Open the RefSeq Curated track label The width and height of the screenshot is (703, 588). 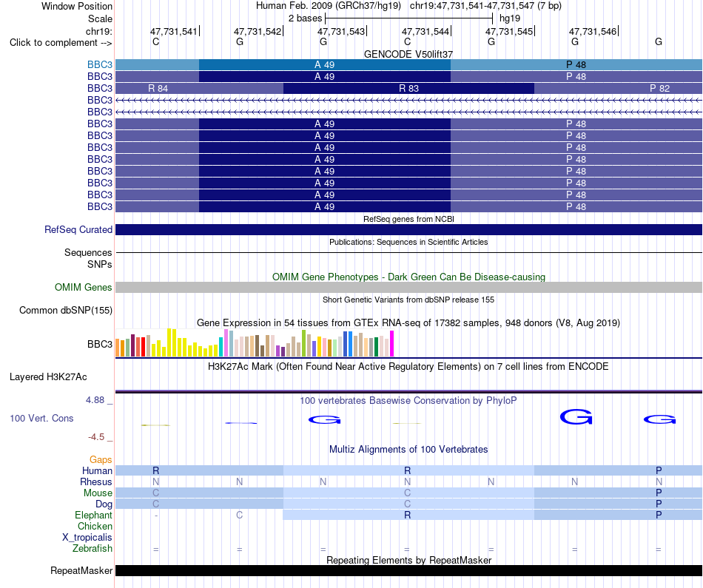click(78, 229)
